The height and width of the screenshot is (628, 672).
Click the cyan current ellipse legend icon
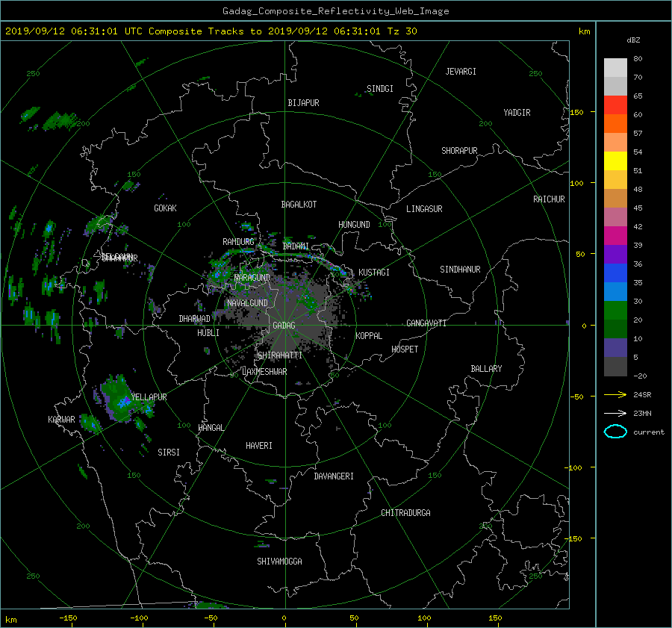(615, 432)
